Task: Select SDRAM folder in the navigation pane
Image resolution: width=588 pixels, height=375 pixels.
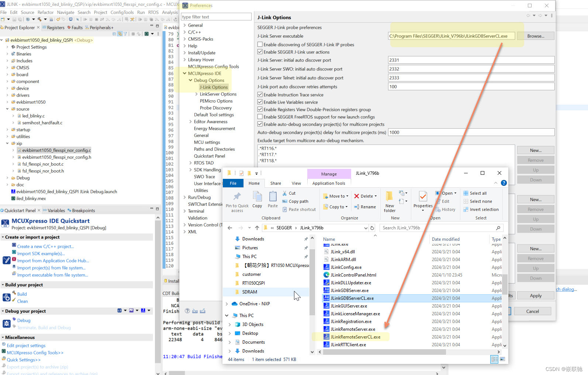Action: coord(250,292)
